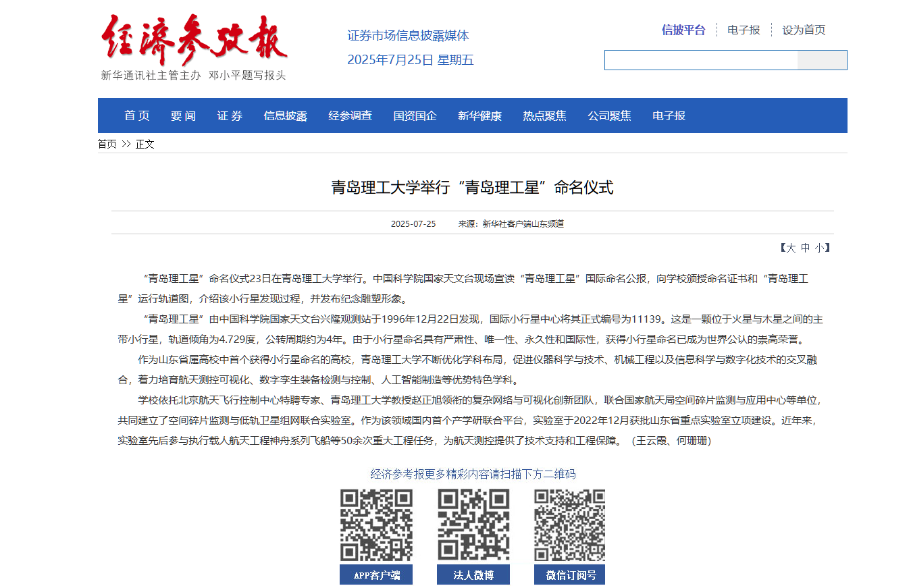911x588 pixels.
Task: Click 电子报 in the blue navbar
Action: pos(669,116)
